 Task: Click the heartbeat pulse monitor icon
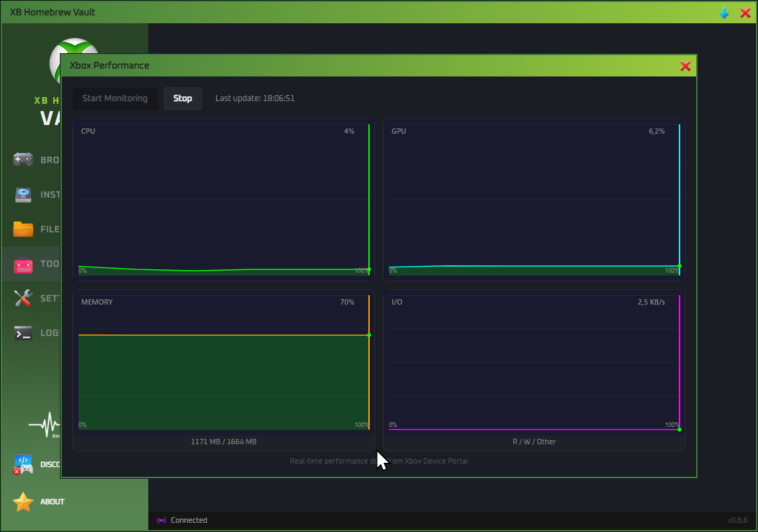[x=44, y=425]
